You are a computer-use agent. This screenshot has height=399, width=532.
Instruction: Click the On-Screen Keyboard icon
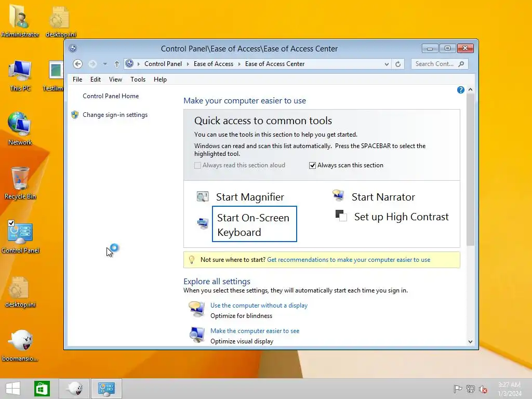203,223
